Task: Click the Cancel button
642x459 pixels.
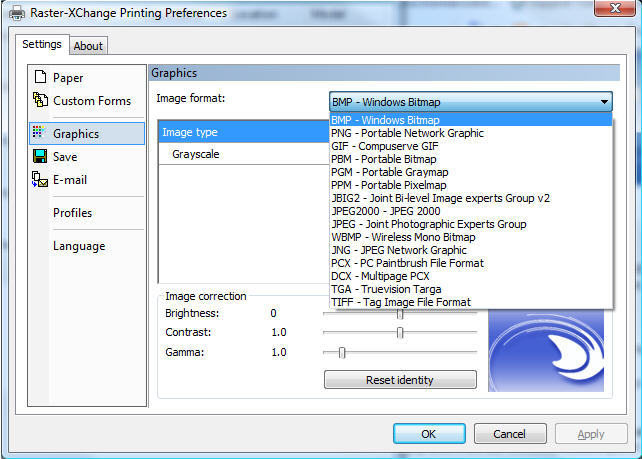Action: (x=510, y=434)
